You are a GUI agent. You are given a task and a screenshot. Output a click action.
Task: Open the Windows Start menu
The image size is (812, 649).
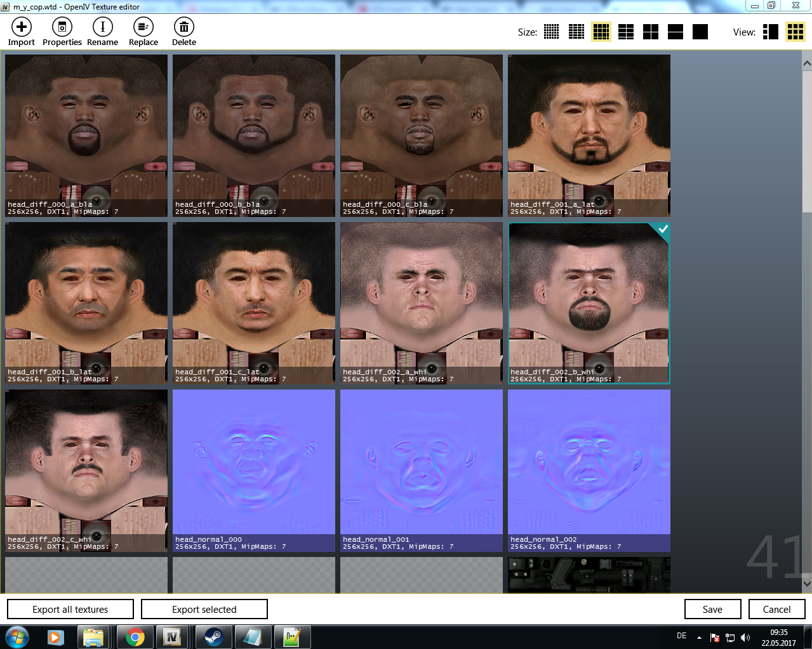[17, 636]
